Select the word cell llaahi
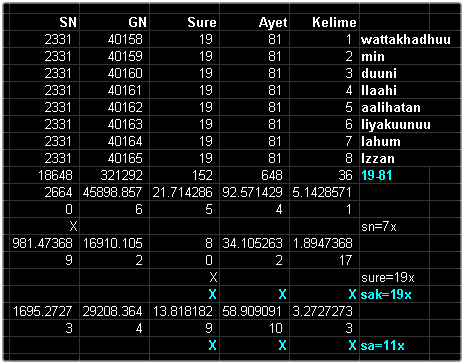Image resolution: width=464 pixels, height=364 pixels. point(379,90)
